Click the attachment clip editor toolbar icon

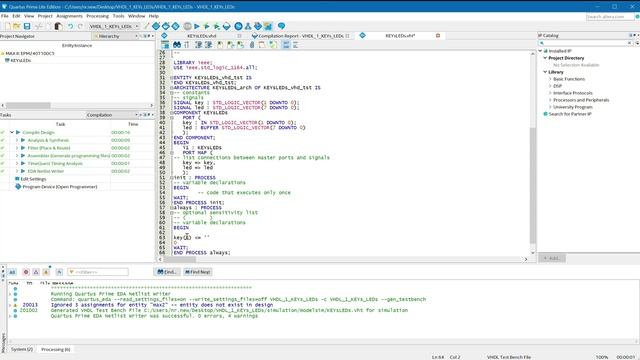pyautogui.click(x=252, y=44)
